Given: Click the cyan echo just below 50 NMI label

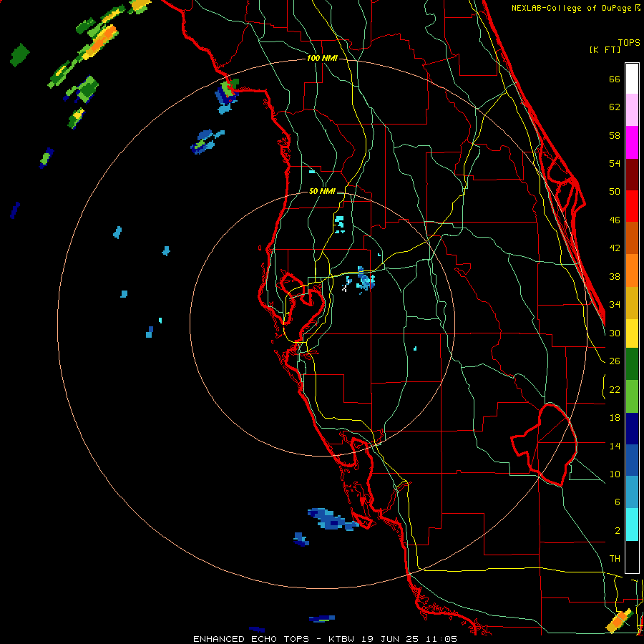Looking at the screenshot, I should click(x=339, y=224).
